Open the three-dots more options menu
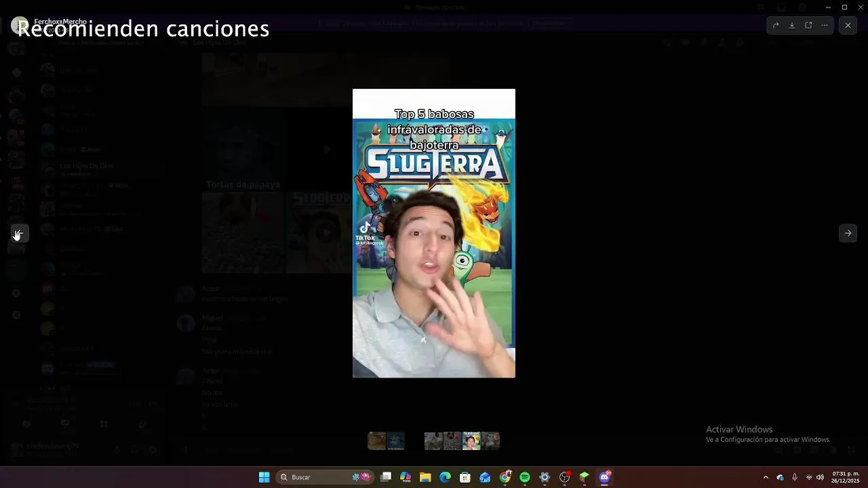The image size is (868, 488). point(825,25)
